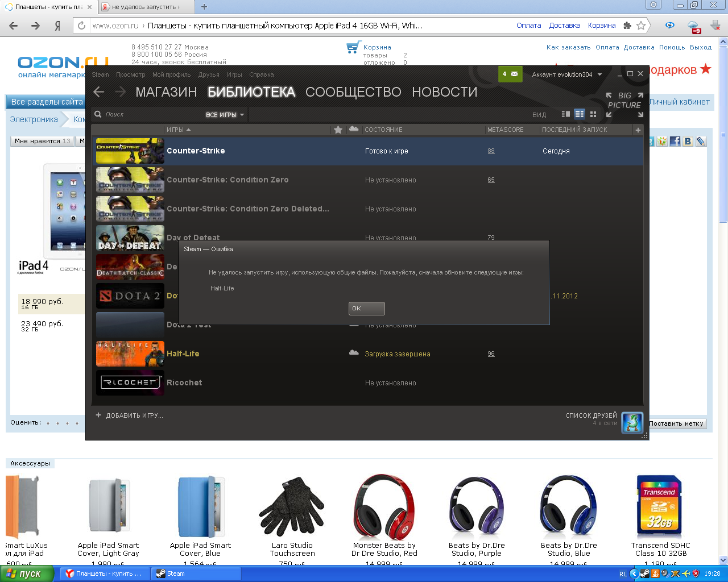The image size is (728, 582).
Task: Open Все разделы сайта menu
Action: 47,102
